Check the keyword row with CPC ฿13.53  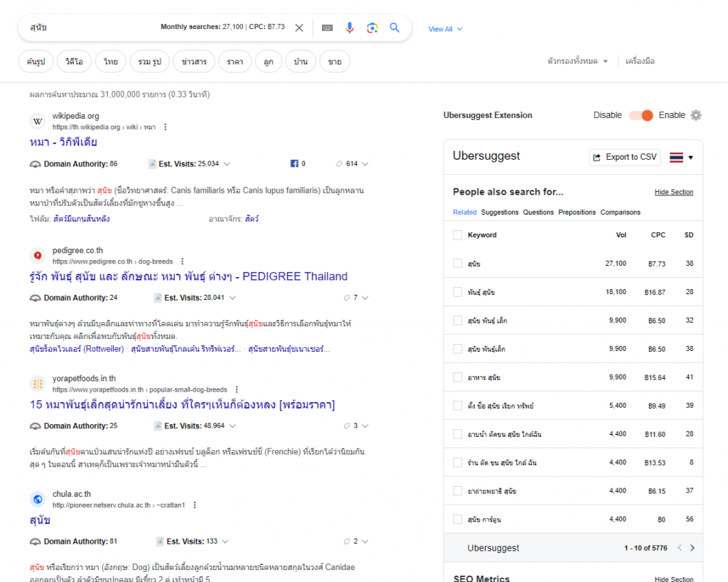(x=458, y=462)
